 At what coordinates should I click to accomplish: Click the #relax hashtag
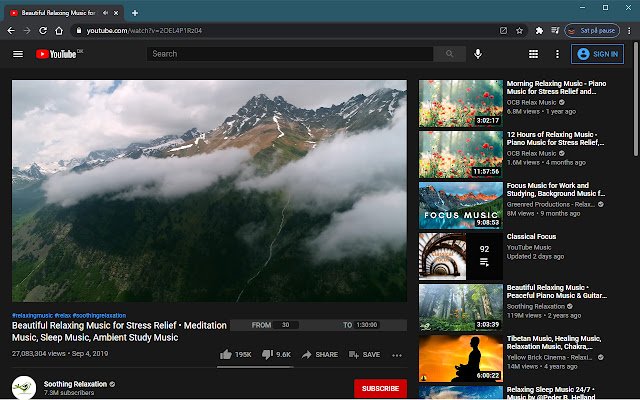(63, 316)
